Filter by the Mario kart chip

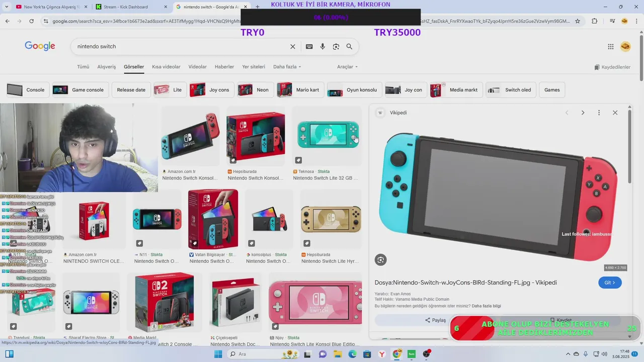click(300, 90)
